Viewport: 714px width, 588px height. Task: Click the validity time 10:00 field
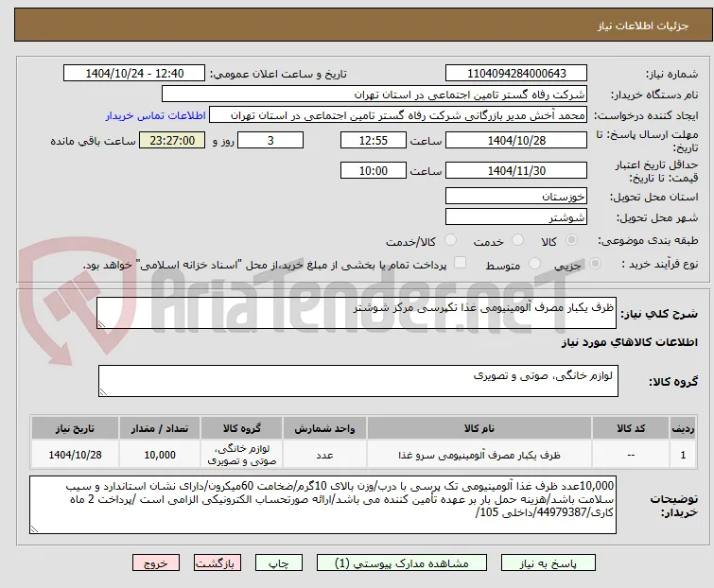[x=374, y=171]
